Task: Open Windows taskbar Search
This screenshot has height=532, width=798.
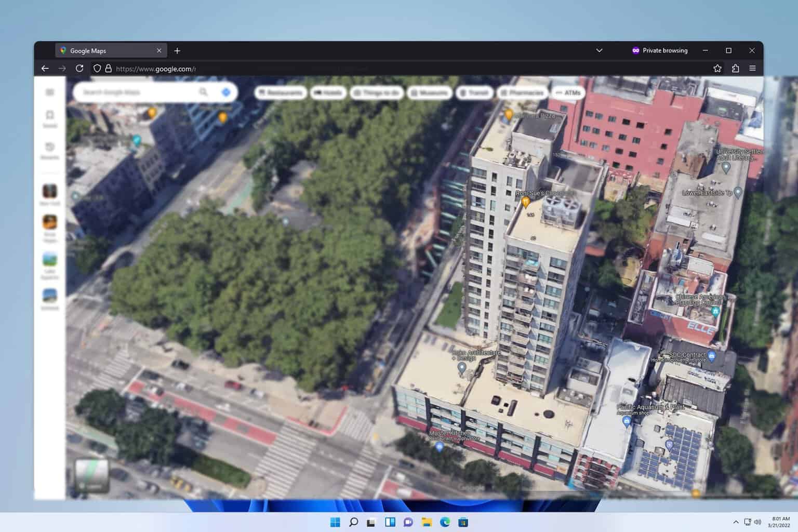Action: coord(353,522)
